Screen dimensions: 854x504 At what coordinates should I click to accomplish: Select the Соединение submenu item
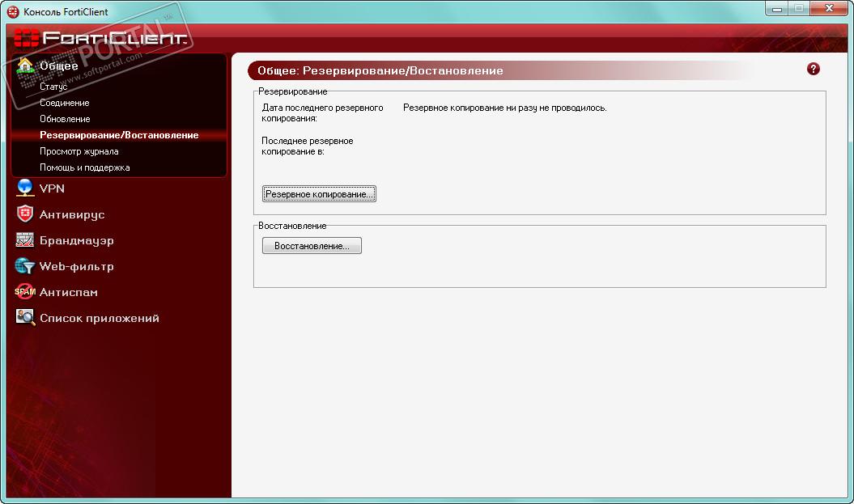click(64, 103)
